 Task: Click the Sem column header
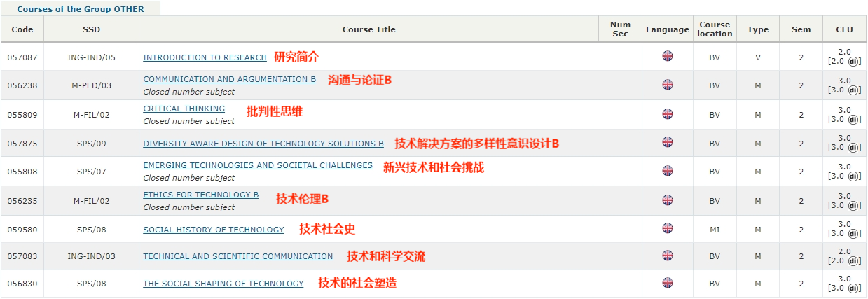coord(801,29)
